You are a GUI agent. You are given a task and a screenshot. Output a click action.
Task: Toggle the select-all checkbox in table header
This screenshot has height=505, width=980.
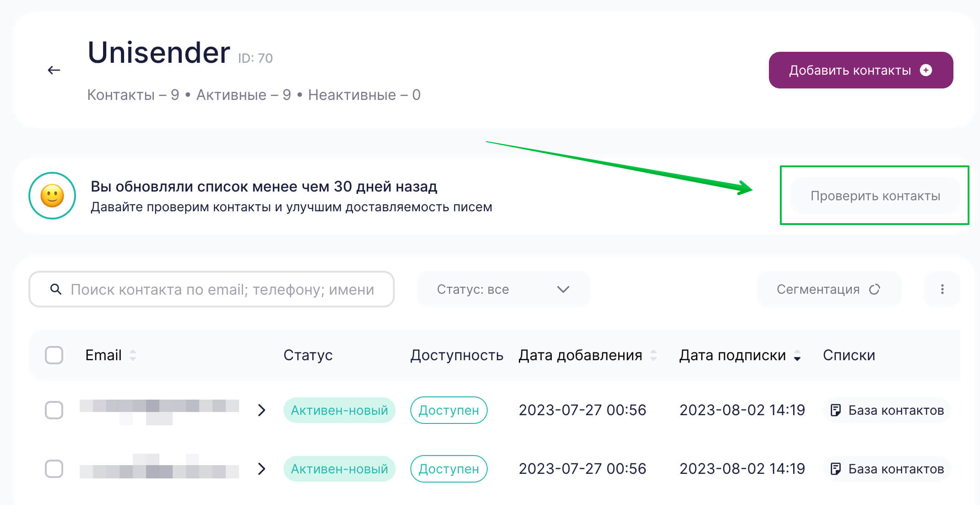point(54,355)
